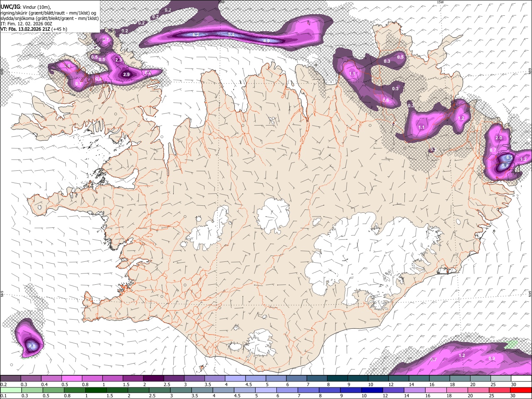The height and width of the screenshot is (399, 532).
Task: Pick the bottom legend swatch between 0.8 and 1
Action: point(74,390)
